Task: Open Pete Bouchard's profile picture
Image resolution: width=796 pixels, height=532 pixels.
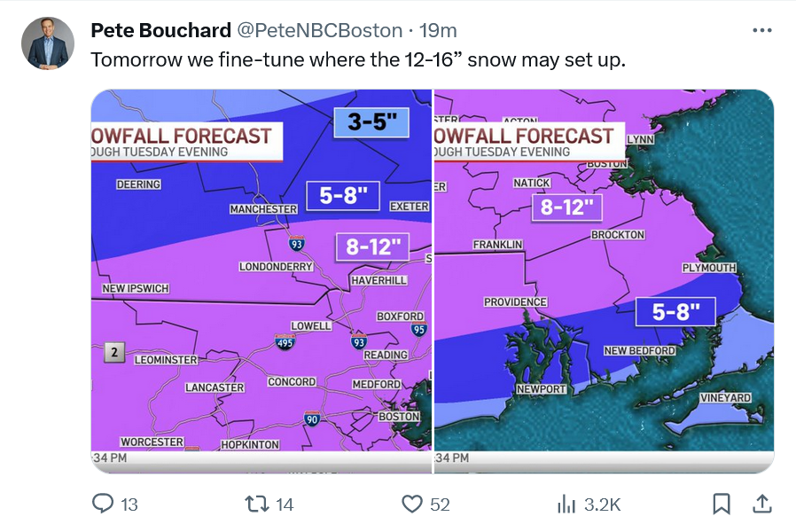Action: (48, 43)
